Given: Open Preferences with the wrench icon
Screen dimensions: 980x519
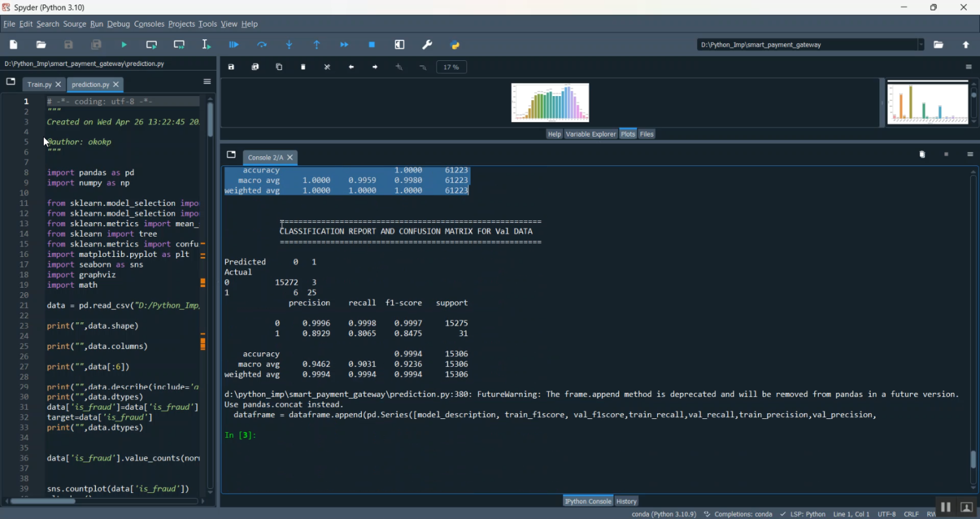Looking at the screenshot, I should click(x=427, y=44).
